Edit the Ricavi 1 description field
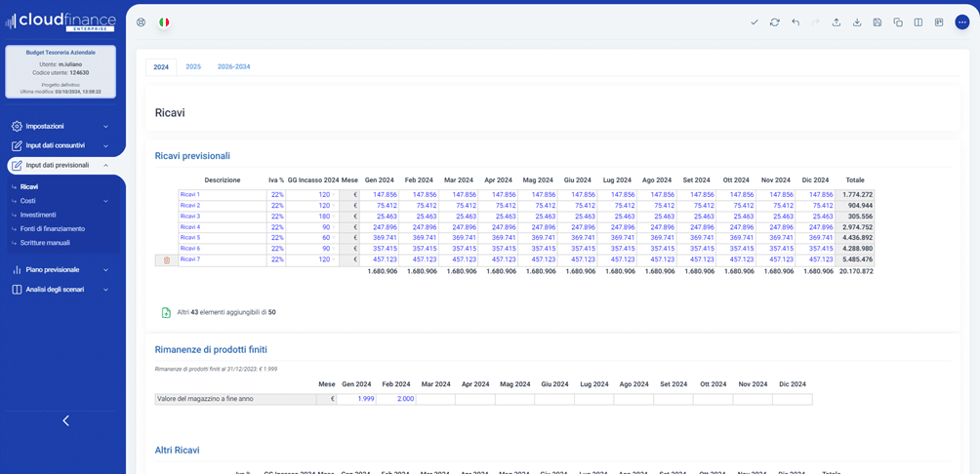Screen dimensions: 980x474 223,195
